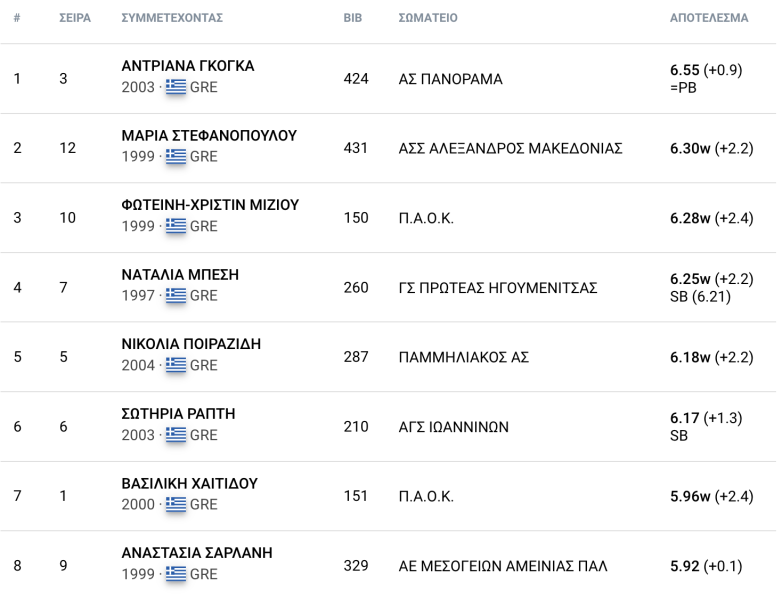Click the ΣΕΙΡΑ column header
The height and width of the screenshot is (600, 782).
pyautogui.click(x=75, y=18)
